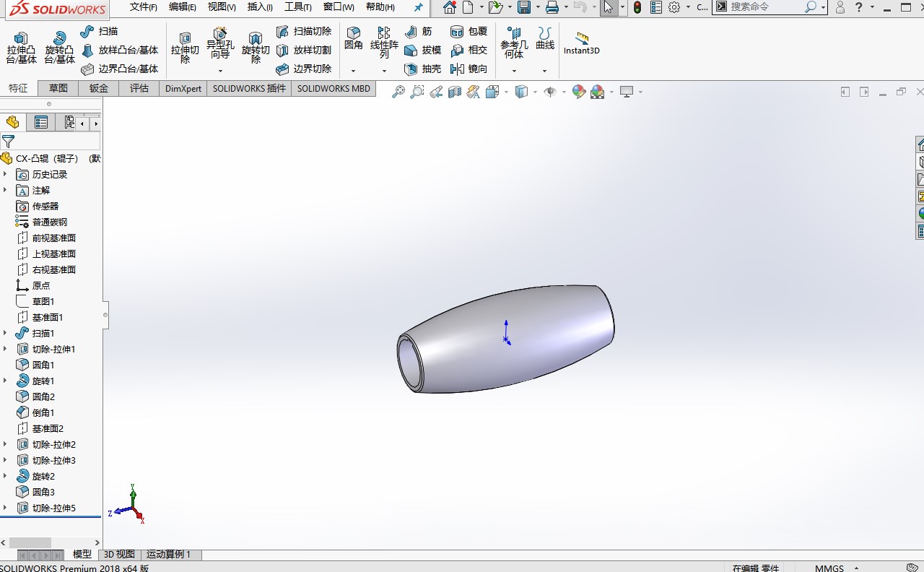Save the document with the floppy icon
Screen dimensions: 924x572
point(524,7)
